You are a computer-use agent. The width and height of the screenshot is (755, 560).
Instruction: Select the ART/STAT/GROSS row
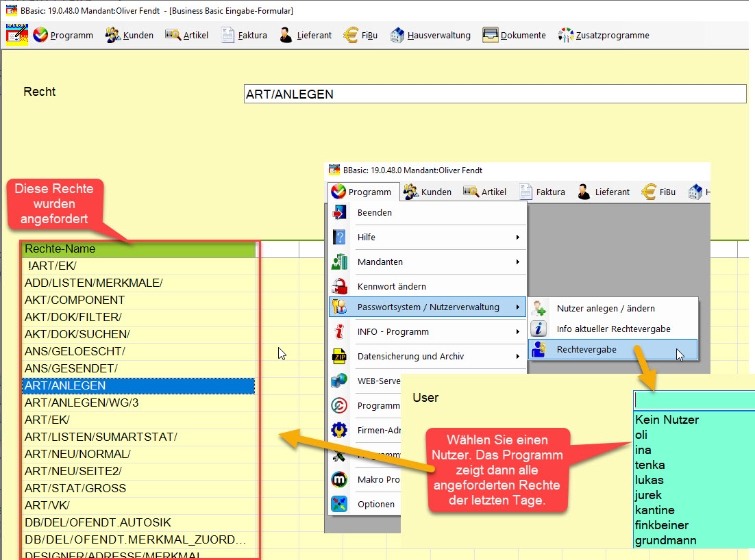coord(138,488)
